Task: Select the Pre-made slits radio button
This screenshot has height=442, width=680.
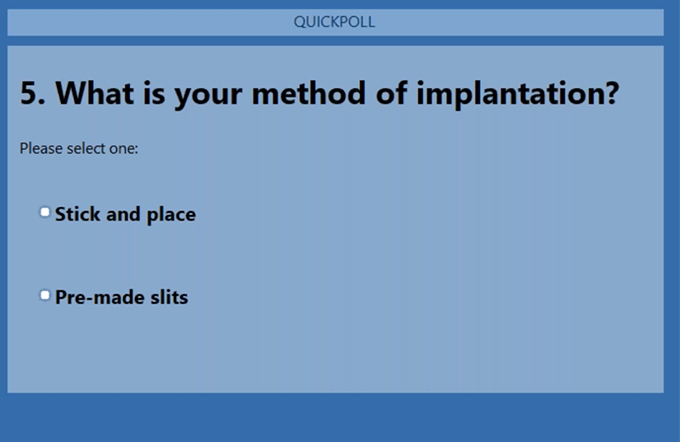Action: (45, 295)
